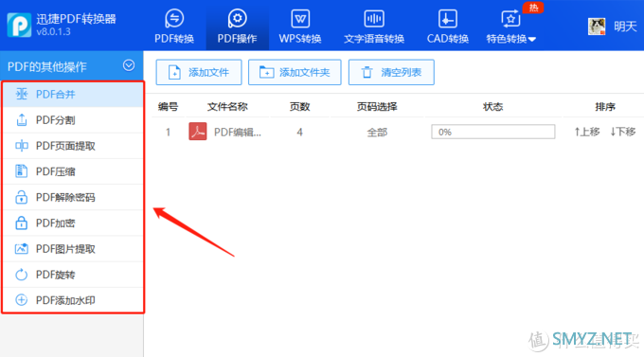
Task: Click row number 1 cell
Action: [168, 133]
